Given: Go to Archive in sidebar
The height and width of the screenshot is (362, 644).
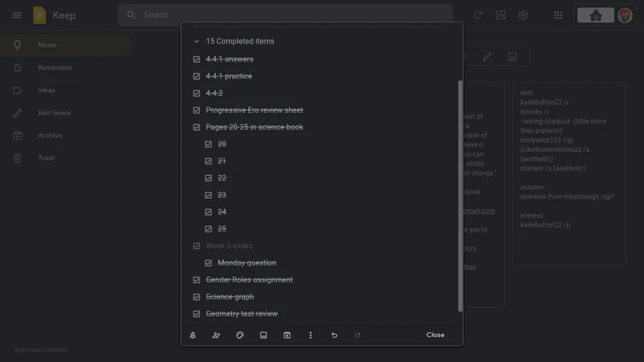Looking at the screenshot, I should tap(66, 136).
